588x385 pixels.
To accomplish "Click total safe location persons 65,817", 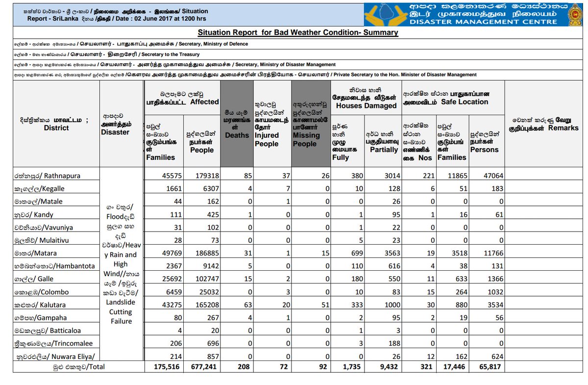I will coord(490,367).
